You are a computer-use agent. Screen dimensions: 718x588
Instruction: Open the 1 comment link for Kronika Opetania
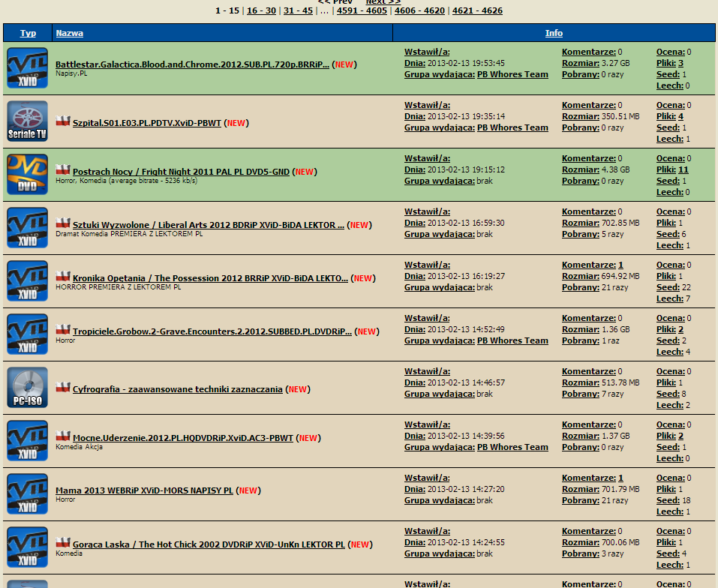tap(620, 265)
